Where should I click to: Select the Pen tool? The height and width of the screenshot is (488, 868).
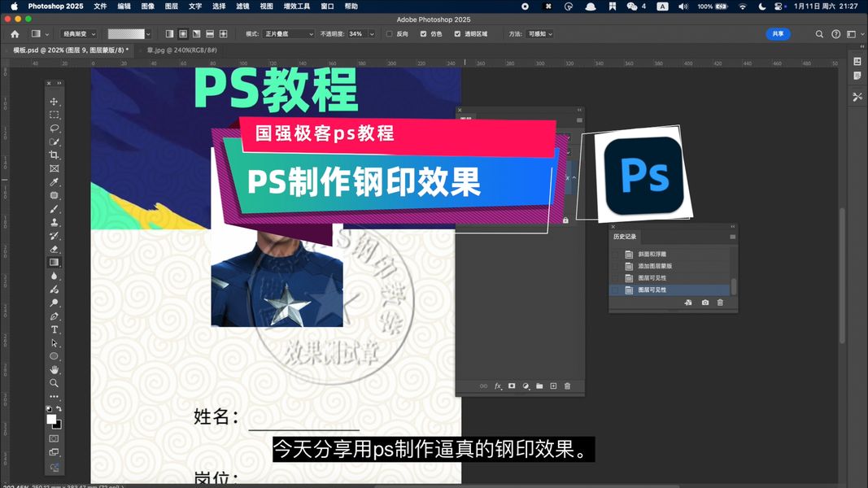point(54,316)
